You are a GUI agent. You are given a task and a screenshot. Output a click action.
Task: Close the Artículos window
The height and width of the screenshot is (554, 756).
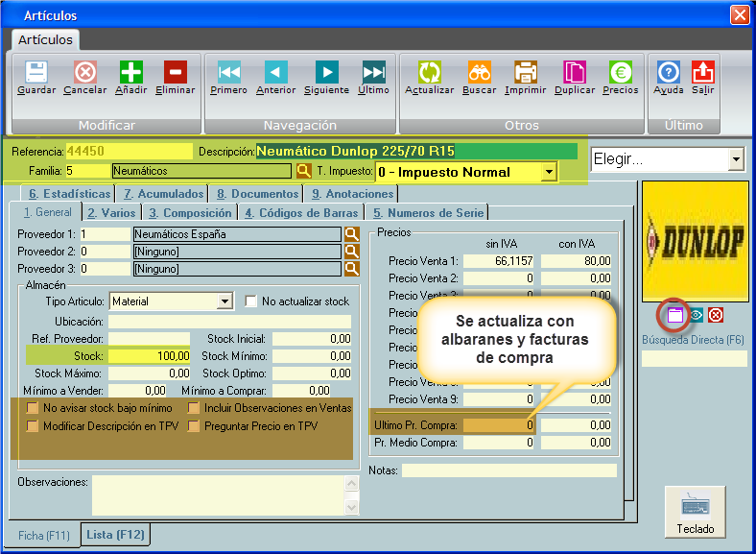pyautogui.click(x=740, y=15)
